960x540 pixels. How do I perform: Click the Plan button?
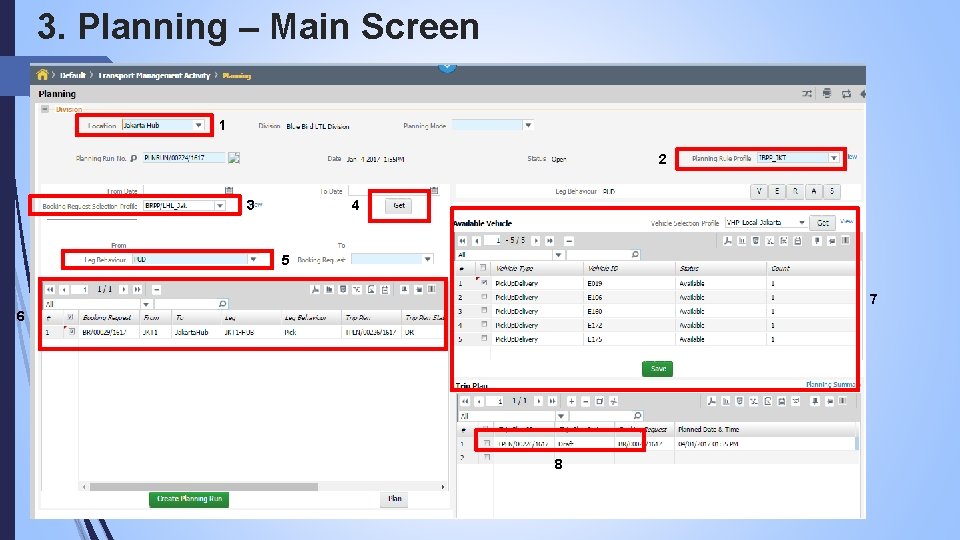click(395, 499)
